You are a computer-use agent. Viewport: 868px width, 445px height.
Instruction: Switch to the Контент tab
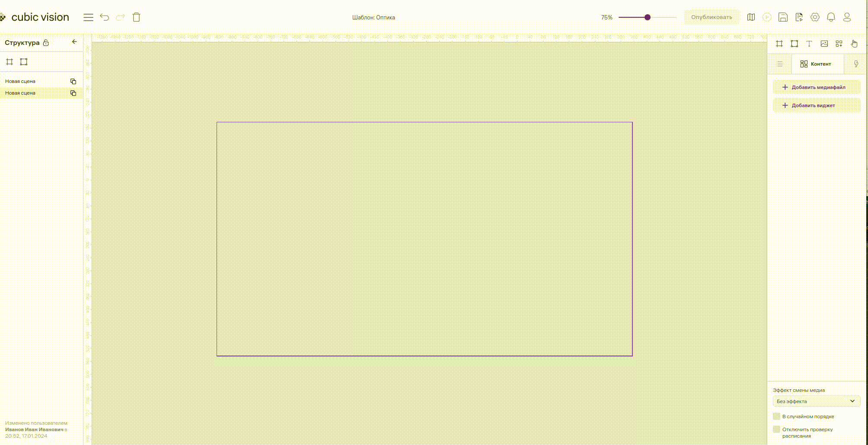coord(816,64)
